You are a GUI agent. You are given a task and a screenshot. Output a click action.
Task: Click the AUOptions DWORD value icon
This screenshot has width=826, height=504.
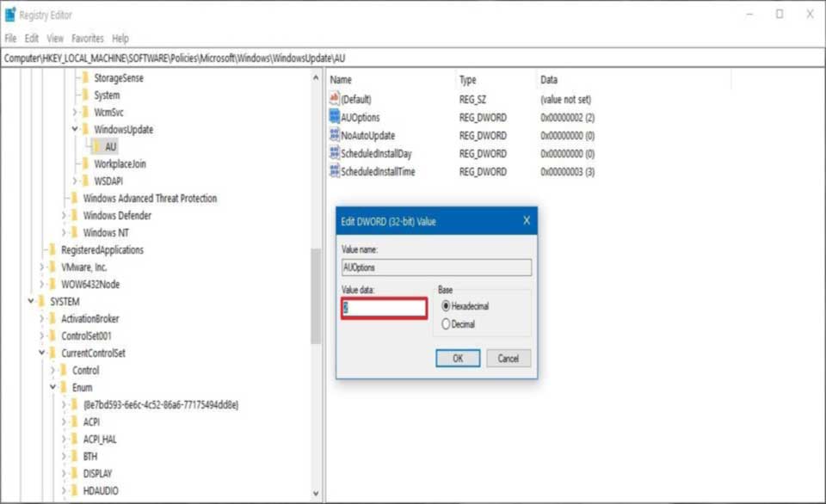[x=335, y=117]
